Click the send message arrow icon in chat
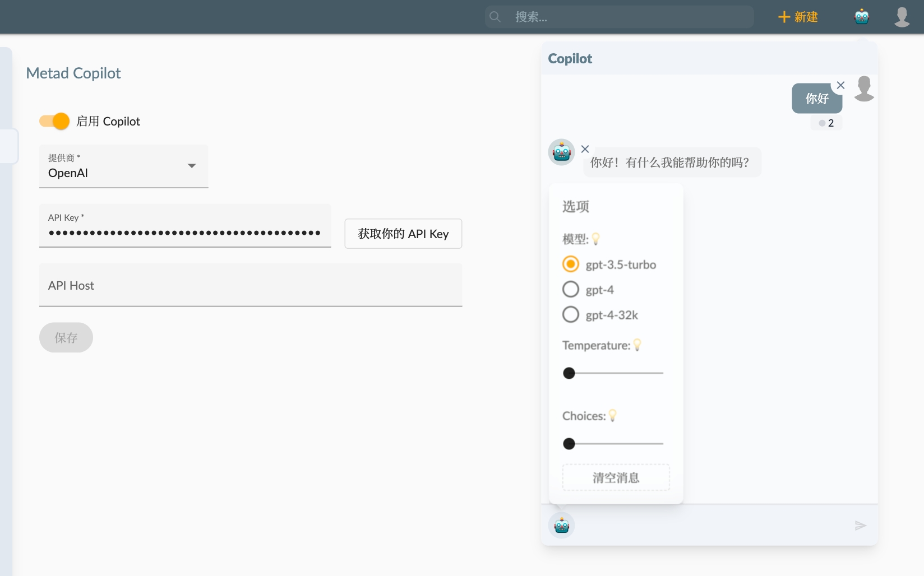Viewport: 924px width, 576px height. (x=861, y=526)
